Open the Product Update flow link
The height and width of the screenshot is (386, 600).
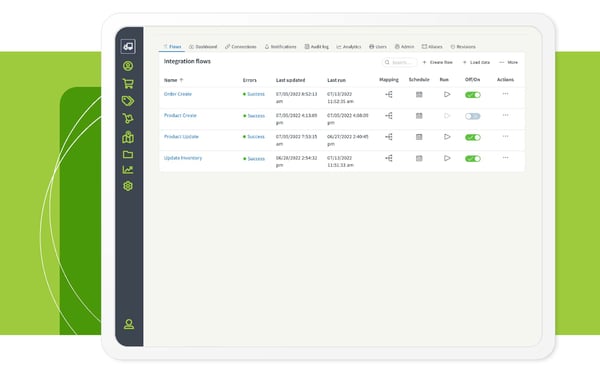click(x=181, y=137)
